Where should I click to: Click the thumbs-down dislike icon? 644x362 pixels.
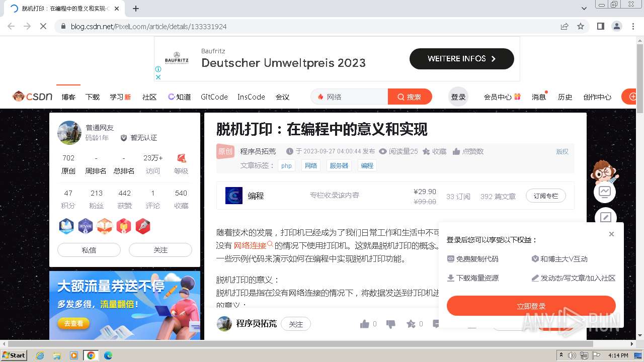(x=391, y=324)
